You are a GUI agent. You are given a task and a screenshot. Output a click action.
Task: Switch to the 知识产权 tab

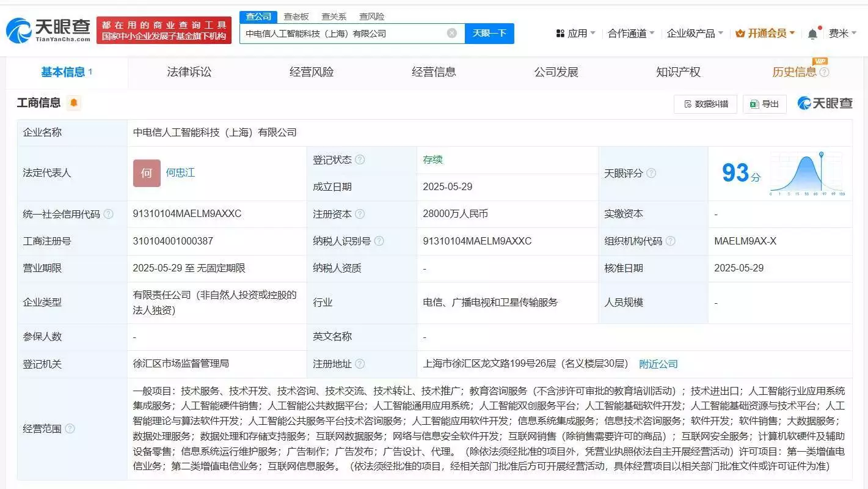tap(678, 72)
